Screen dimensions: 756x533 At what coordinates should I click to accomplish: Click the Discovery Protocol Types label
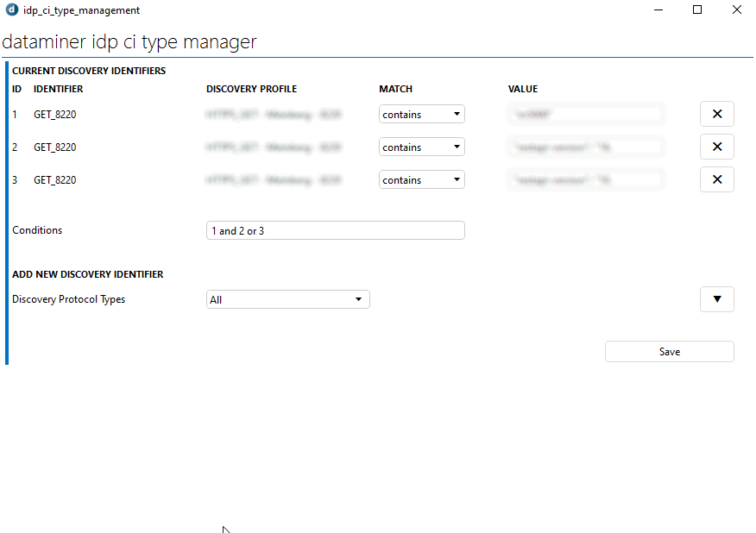click(x=68, y=299)
